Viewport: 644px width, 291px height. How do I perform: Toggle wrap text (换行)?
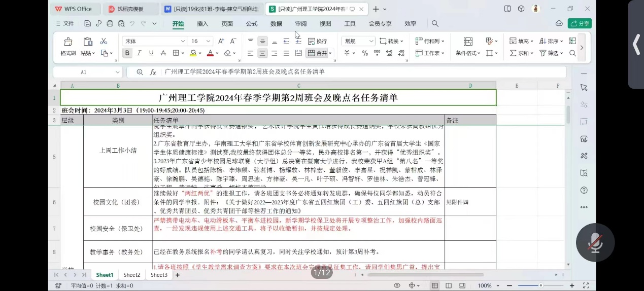[318, 41]
